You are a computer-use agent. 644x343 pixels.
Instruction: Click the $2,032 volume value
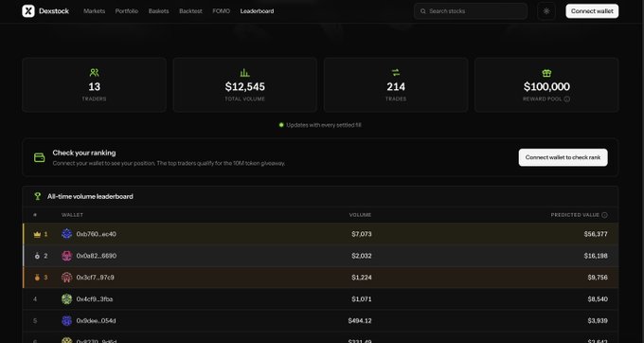362,256
